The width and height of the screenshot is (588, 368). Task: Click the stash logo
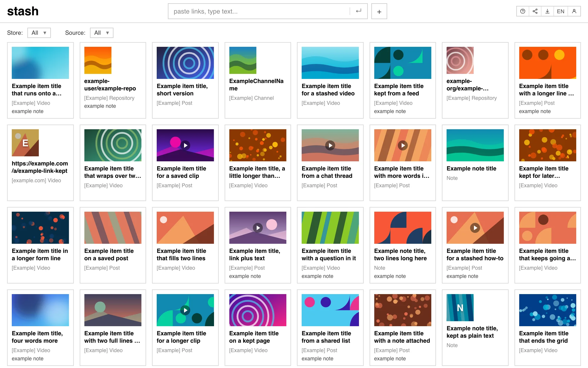coord(23,11)
